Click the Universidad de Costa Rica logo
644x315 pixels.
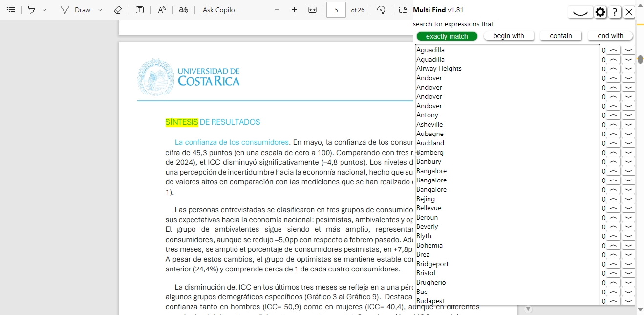(189, 77)
